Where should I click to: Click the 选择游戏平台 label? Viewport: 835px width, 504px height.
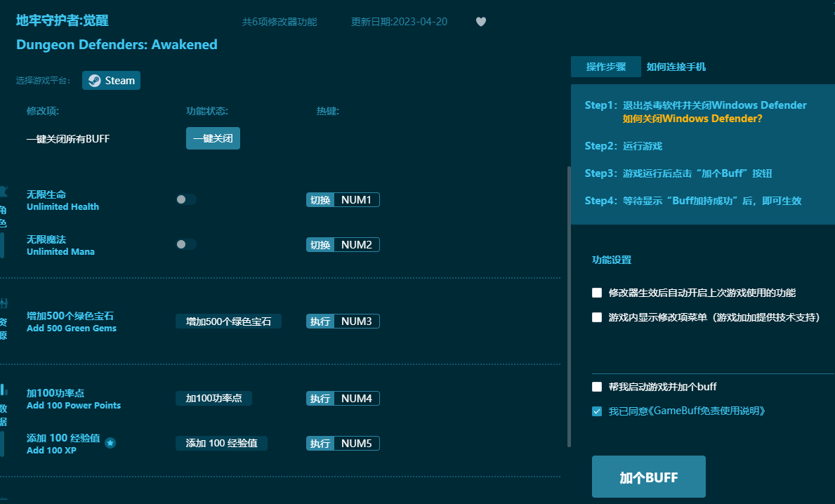tap(43, 80)
